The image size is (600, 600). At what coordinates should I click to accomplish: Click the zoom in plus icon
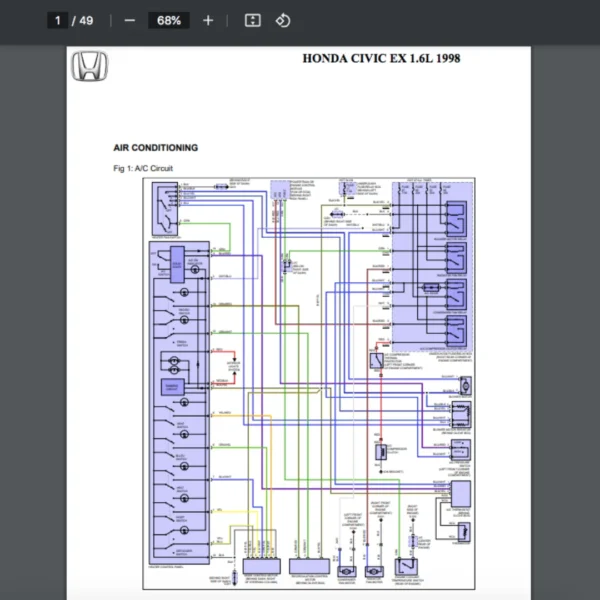[208, 20]
